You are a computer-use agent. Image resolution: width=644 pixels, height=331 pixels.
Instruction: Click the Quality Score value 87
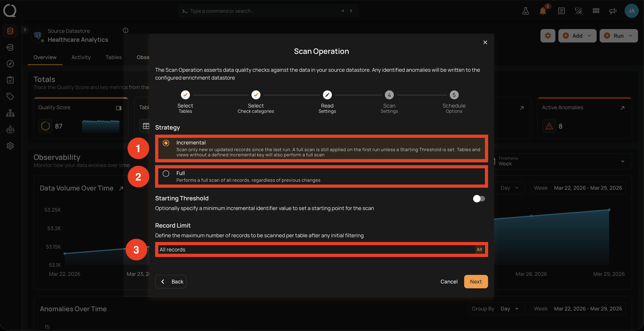(x=59, y=126)
